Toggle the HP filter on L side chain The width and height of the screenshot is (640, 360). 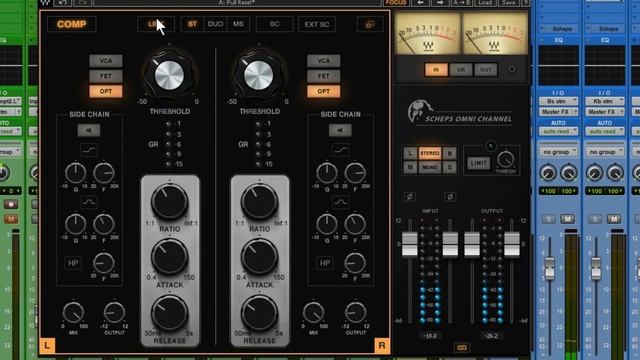click(x=73, y=263)
